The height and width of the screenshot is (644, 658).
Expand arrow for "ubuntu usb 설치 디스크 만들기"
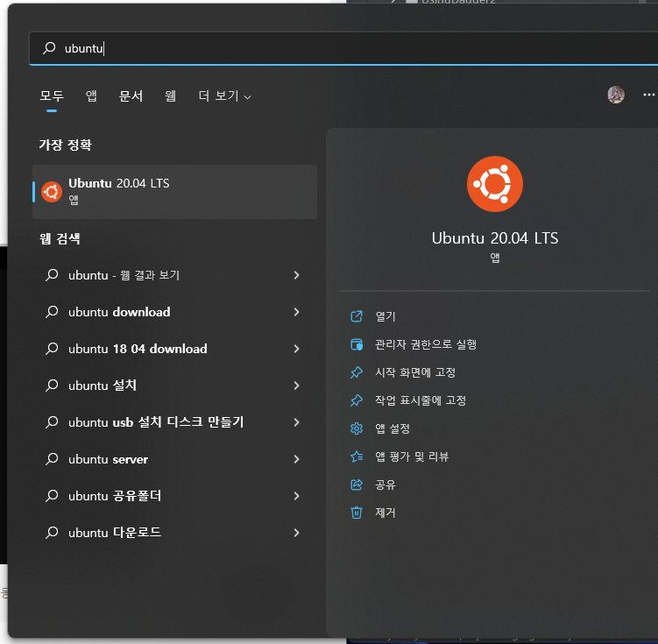(x=297, y=422)
